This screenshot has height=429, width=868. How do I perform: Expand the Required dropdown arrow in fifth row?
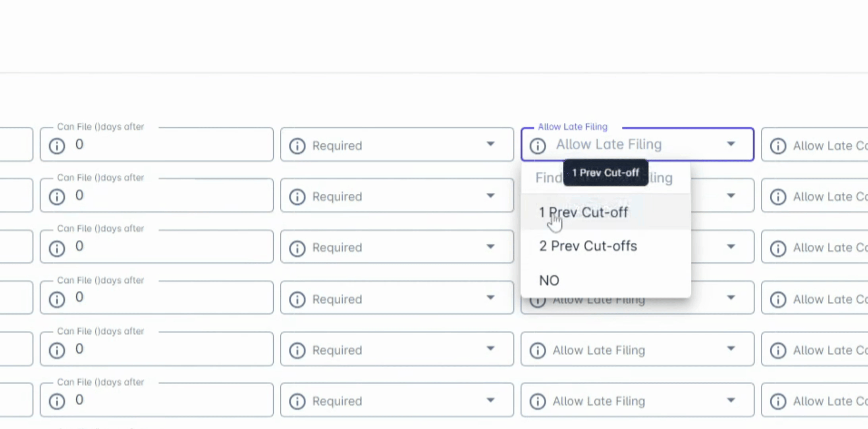point(491,348)
